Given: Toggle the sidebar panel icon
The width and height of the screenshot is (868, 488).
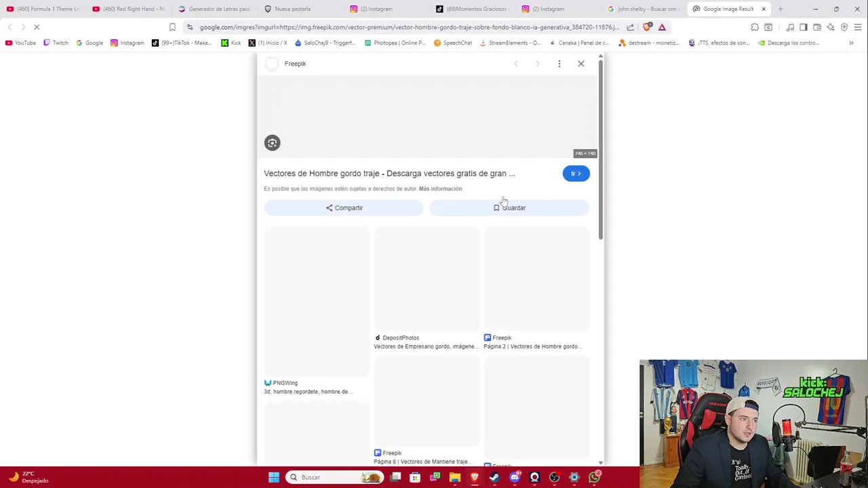Looking at the screenshot, I should 804,27.
